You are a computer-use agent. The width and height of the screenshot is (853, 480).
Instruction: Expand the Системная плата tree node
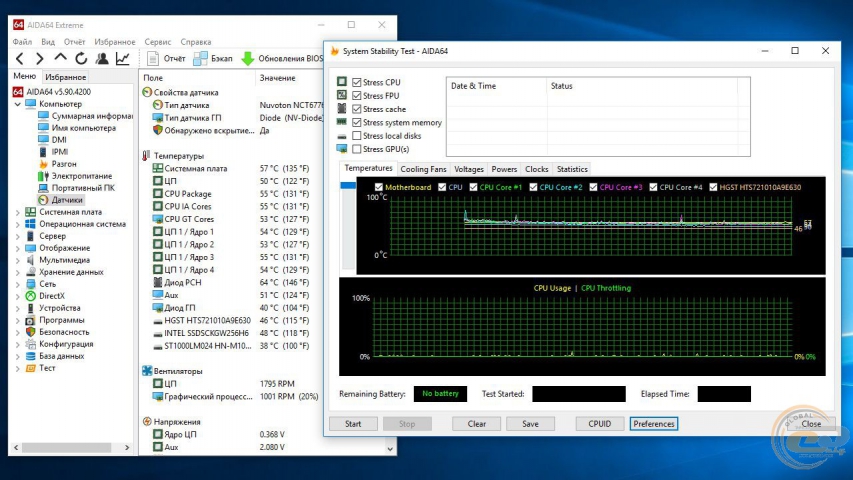coord(17,212)
